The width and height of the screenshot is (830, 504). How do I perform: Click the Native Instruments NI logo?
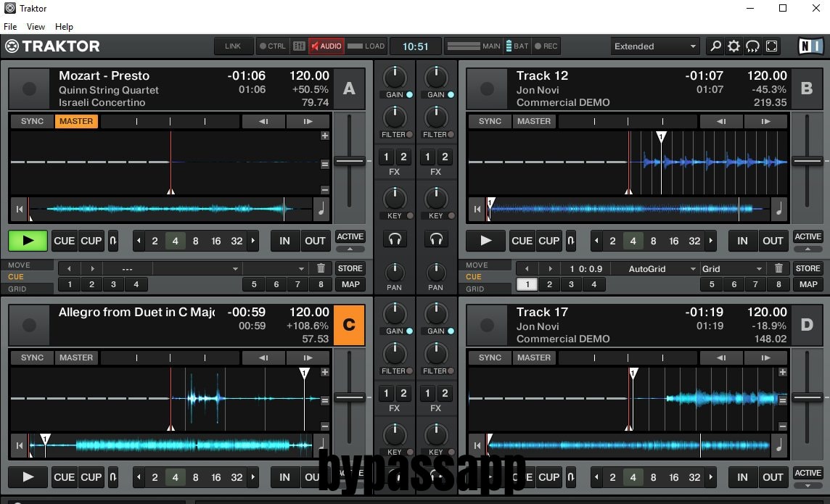coord(810,46)
